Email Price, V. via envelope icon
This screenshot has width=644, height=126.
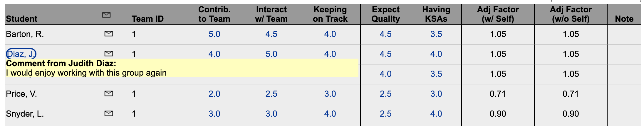click(109, 93)
